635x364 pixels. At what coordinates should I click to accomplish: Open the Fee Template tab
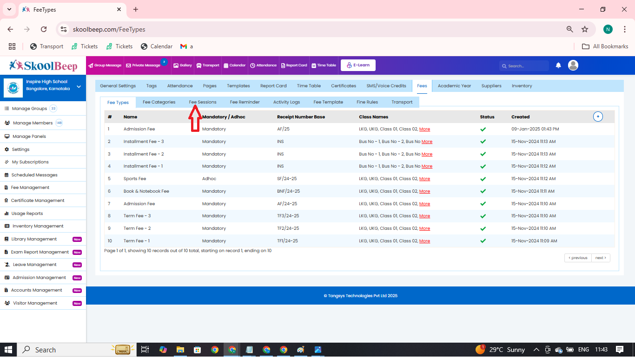click(x=328, y=102)
